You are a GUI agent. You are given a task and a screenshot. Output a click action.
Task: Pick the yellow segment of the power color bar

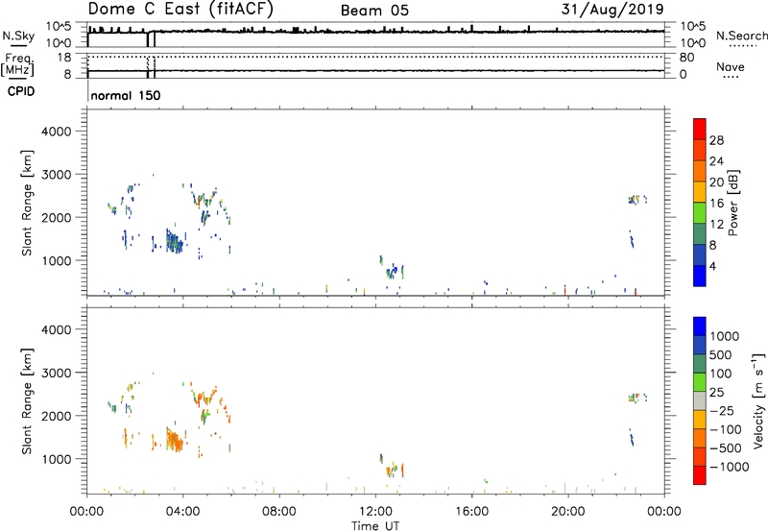pyautogui.click(x=700, y=191)
